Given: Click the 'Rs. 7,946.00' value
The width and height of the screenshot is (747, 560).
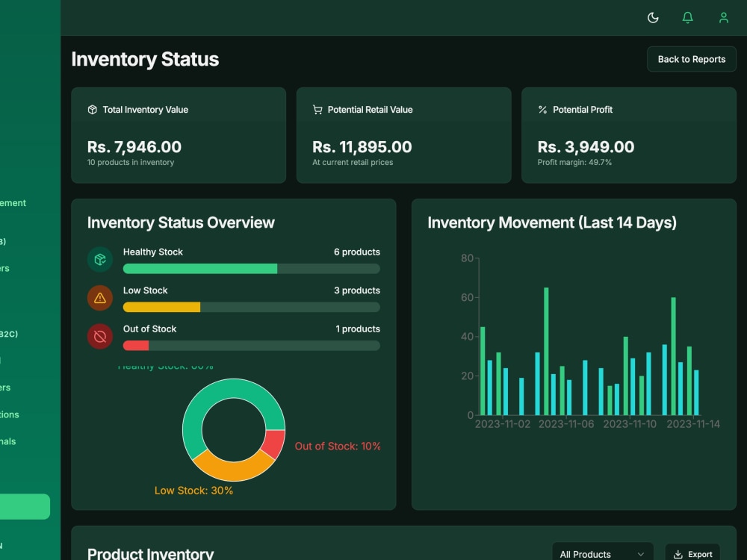Looking at the screenshot, I should pos(134,146).
